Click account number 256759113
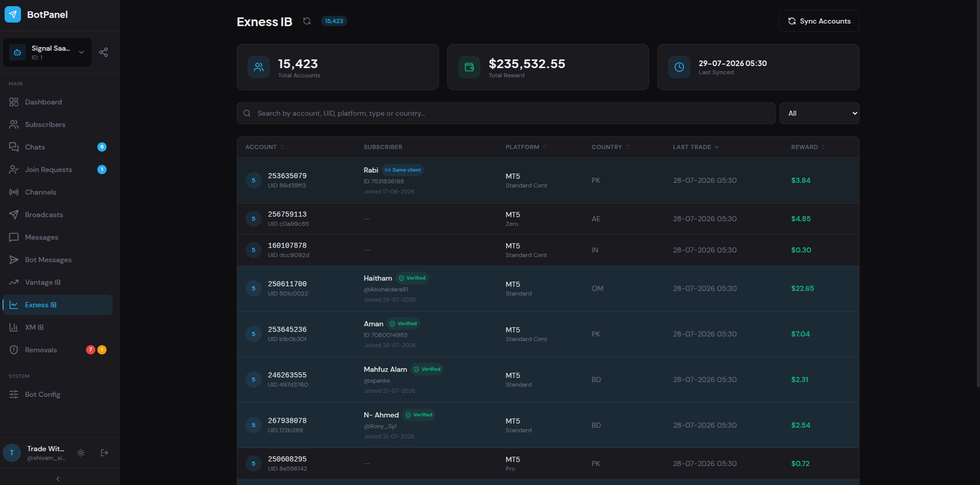Screen dimensions: 980x485 tap(287, 214)
